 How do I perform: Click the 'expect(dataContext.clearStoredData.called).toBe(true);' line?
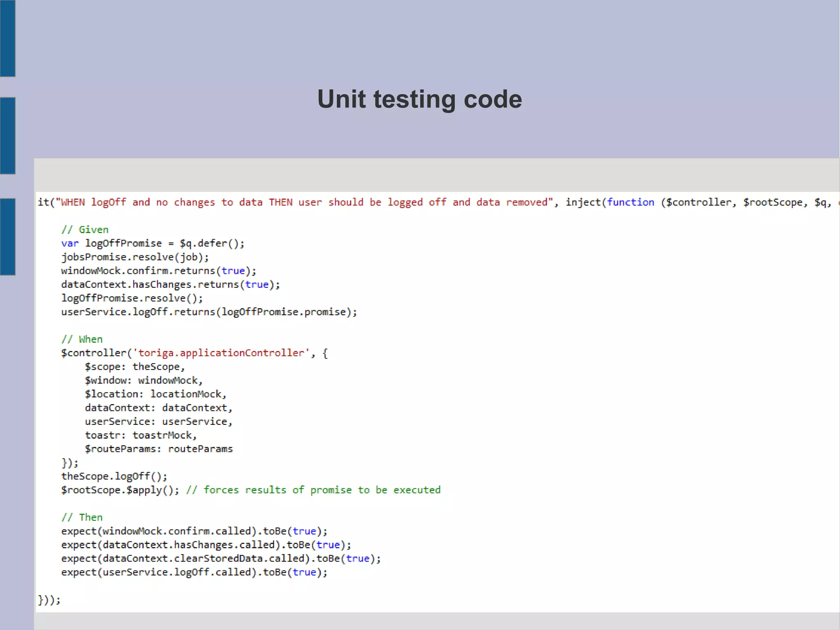pos(221,559)
